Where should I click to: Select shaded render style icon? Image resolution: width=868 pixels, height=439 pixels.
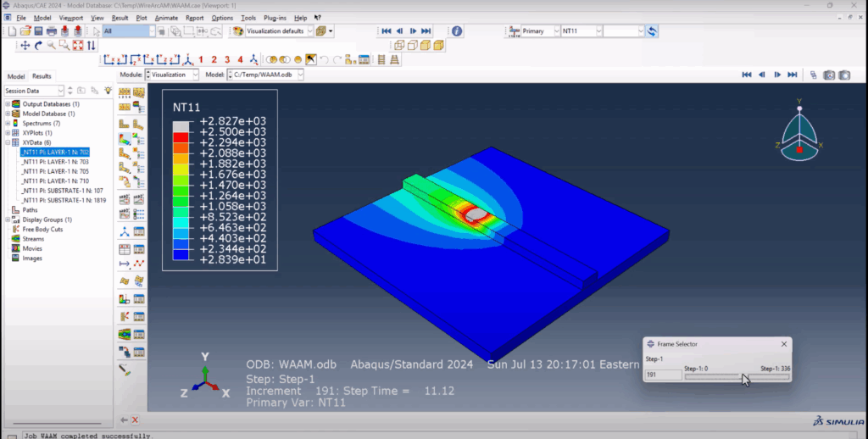tap(439, 46)
